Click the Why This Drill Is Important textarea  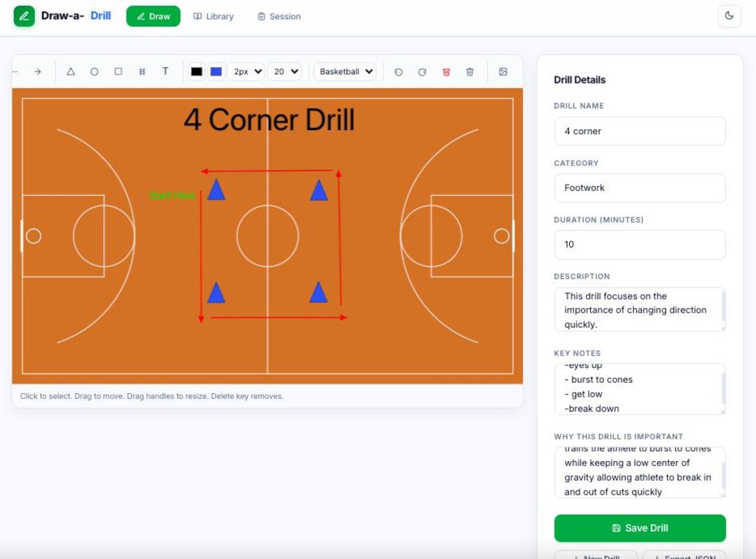640,472
